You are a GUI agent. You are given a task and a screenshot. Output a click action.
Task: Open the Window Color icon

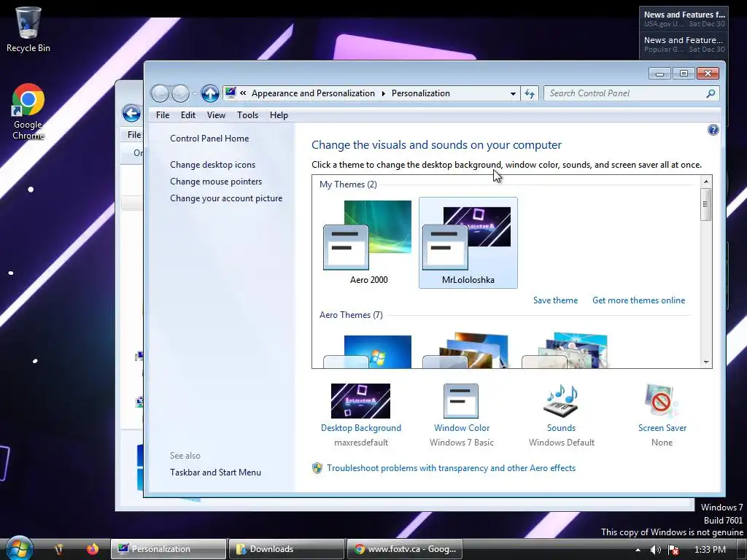tap(461, 401)
